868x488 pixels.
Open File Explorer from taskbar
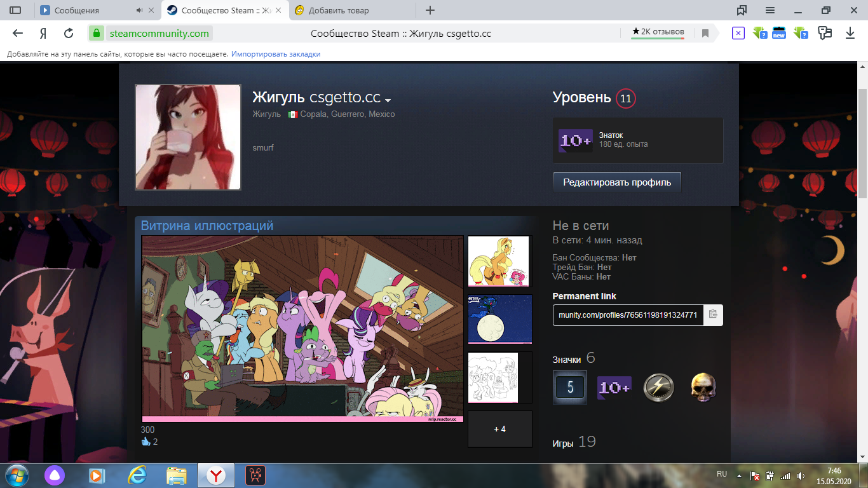point(177,475)
